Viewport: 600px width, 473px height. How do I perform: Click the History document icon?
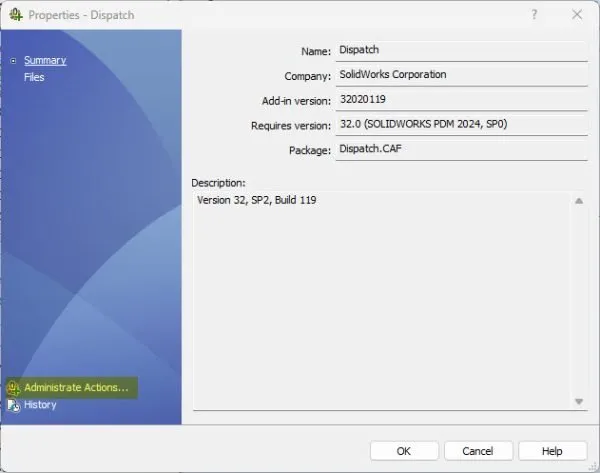pos(13,405)
